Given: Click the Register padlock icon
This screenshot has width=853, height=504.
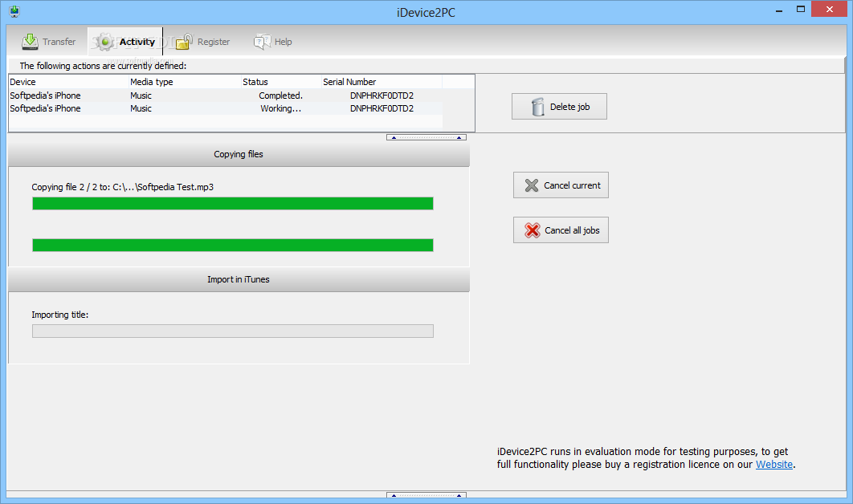Looking at the screenshot, I should click(185, 42).
